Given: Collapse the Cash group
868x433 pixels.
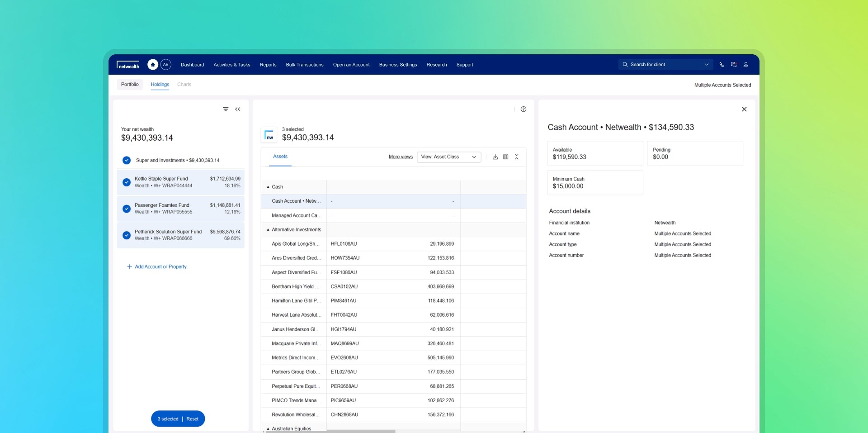Looking at the screenshot, I should [x=268, y=187].
